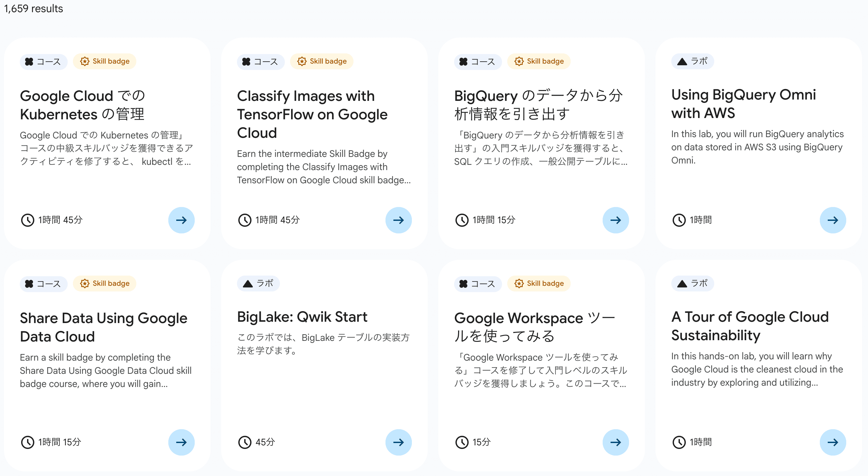
Task: Click Skill badge on Share Data card
Action: click(105, 283)
